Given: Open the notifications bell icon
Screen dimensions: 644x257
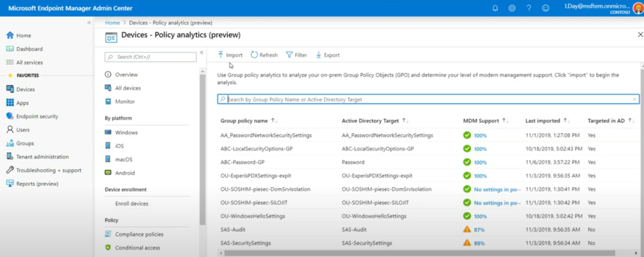Looking at the screenshot, I should [x=495, y=8].
